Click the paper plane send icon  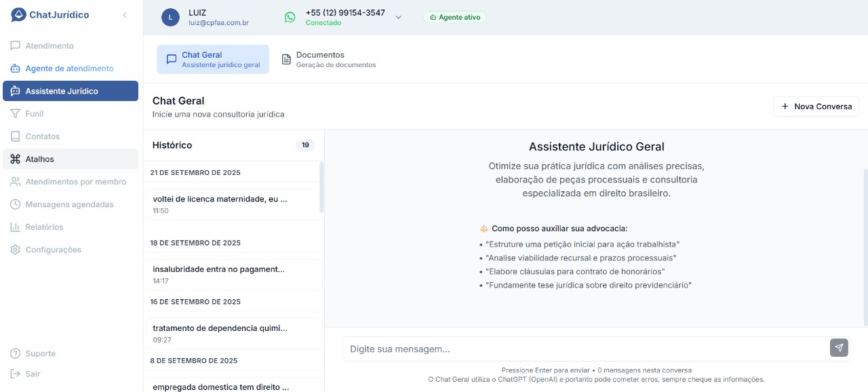[x=839, y=348]
